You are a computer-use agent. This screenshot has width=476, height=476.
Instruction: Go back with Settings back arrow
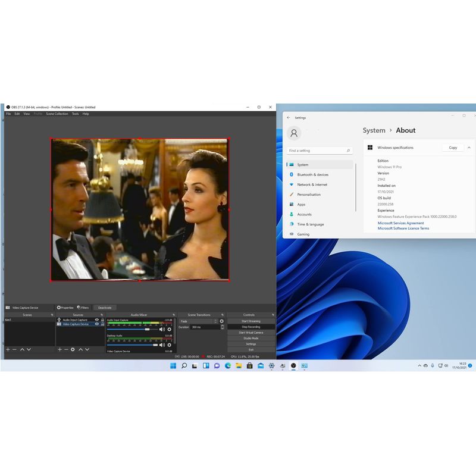(x=289, y=117)
